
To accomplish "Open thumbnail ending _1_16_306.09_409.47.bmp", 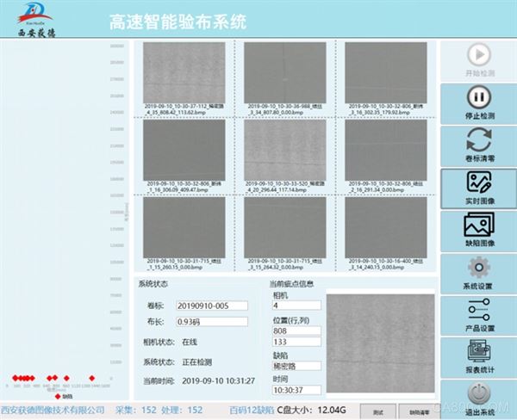I will 184,150.
